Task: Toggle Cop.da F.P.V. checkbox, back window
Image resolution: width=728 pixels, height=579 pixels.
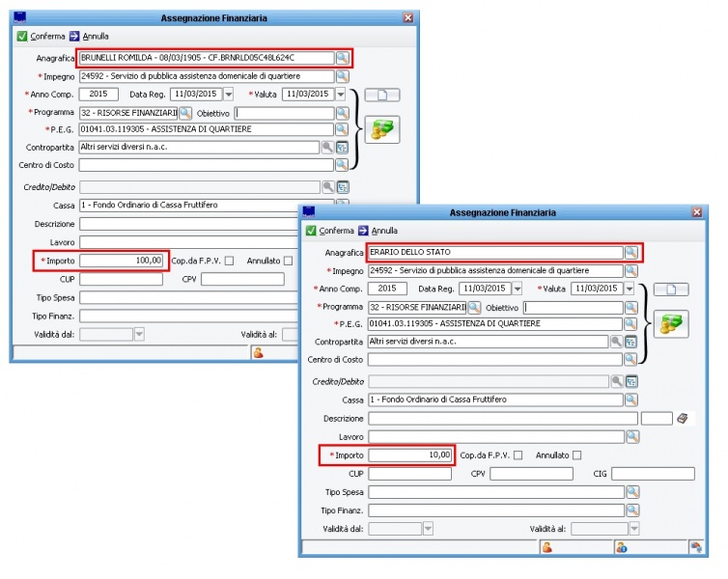Action: (x=230, y=261)
